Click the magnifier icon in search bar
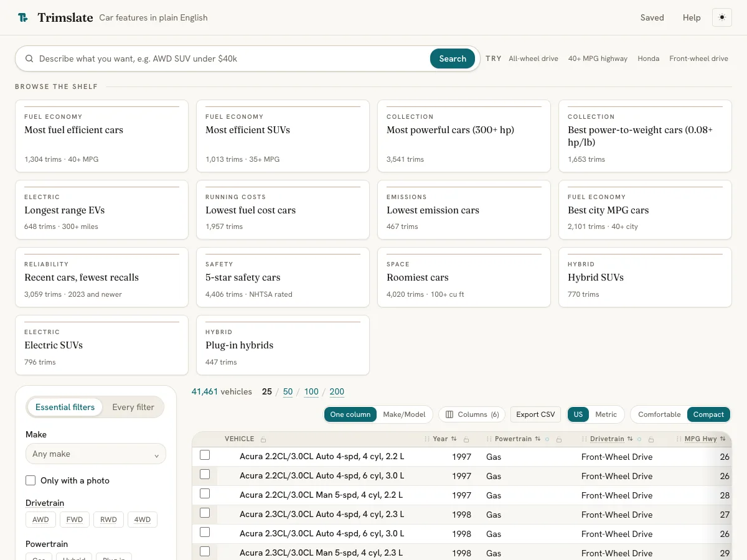The height and width of the screenshot is (560, 747). (x=29, y=58)
